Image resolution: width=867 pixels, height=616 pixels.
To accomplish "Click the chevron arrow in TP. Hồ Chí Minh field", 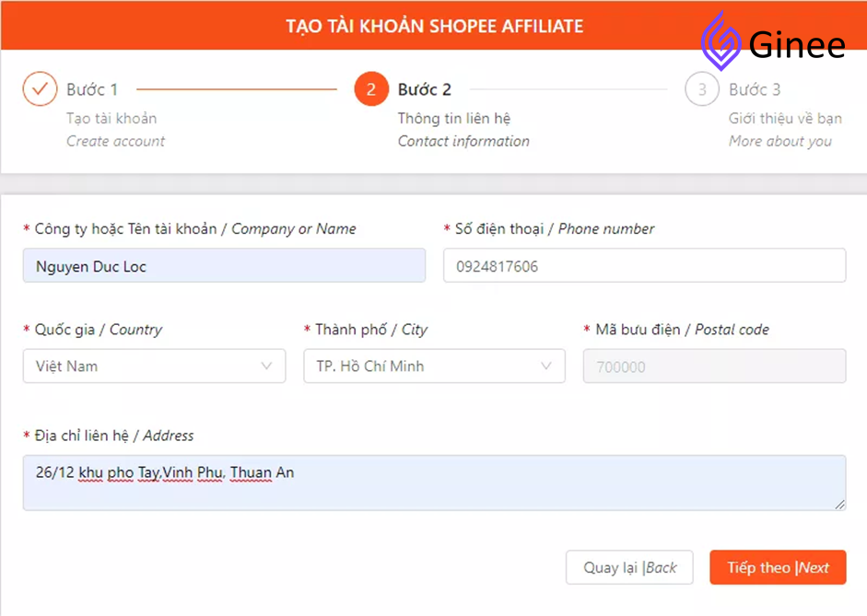I will tap(546, 366).
